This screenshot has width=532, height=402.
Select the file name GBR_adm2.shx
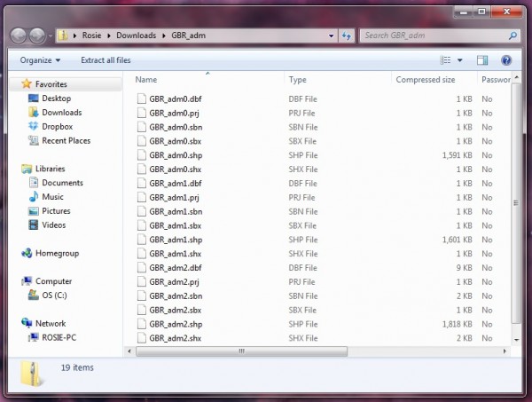click(x=176, y=338)
